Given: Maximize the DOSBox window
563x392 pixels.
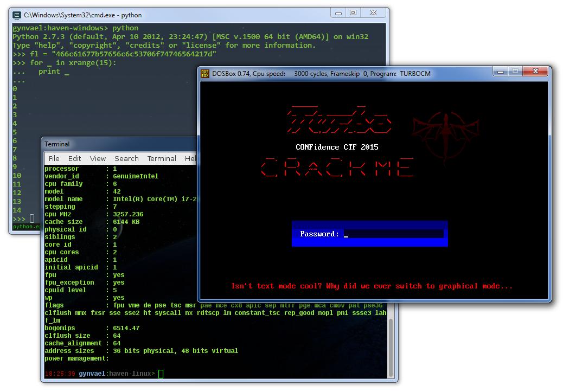Looking at the screenshot, I should pyautogui.click(x=515, y=72).
